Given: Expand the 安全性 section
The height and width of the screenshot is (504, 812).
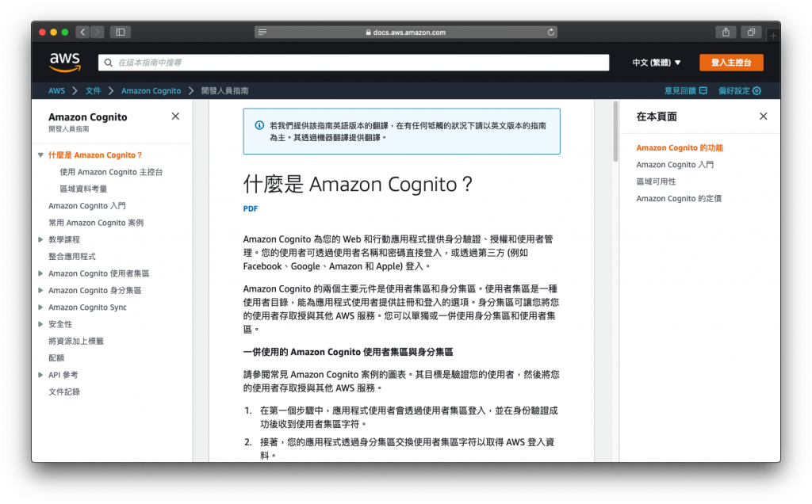Looking at the screenshot, I should [x=40, y=324].
